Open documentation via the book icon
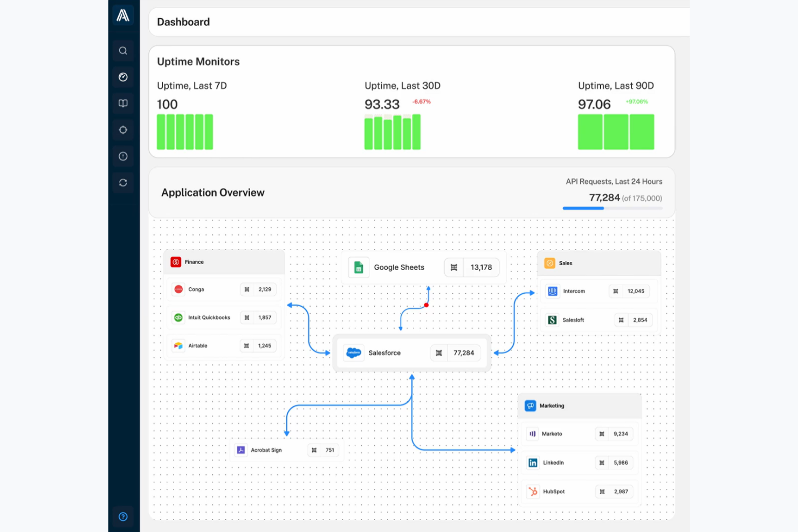This screenshot has width=798, height=532. click(123, 103)
